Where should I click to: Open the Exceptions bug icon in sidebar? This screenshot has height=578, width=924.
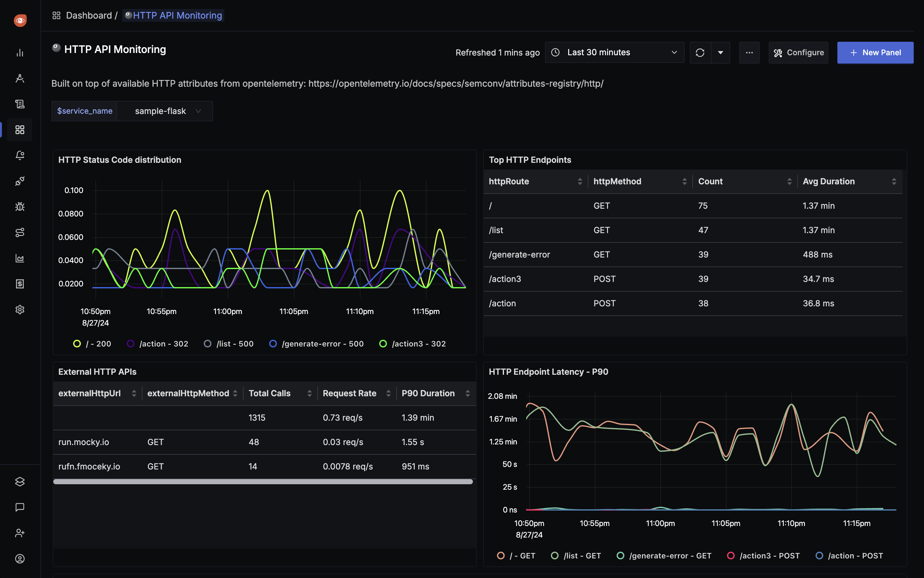coord(20,207)
